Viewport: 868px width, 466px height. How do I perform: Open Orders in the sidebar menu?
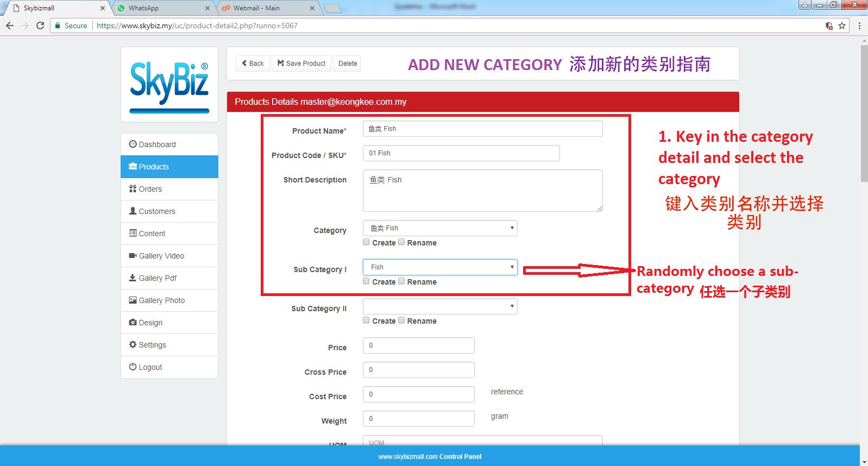click(169, 189)
